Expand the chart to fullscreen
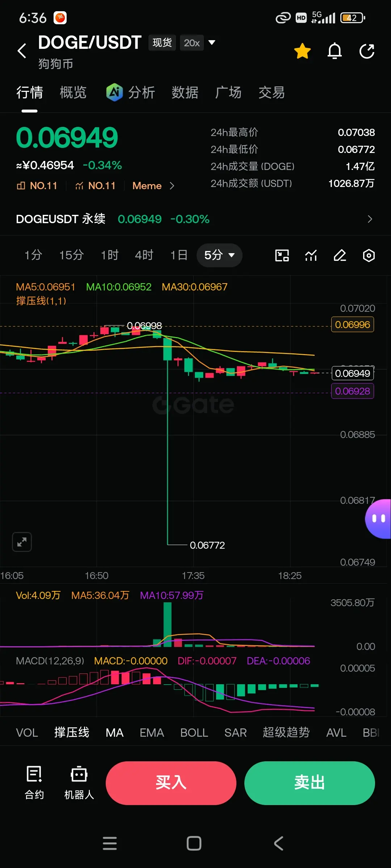Viewport: 391px width, 868px height. 22,542
